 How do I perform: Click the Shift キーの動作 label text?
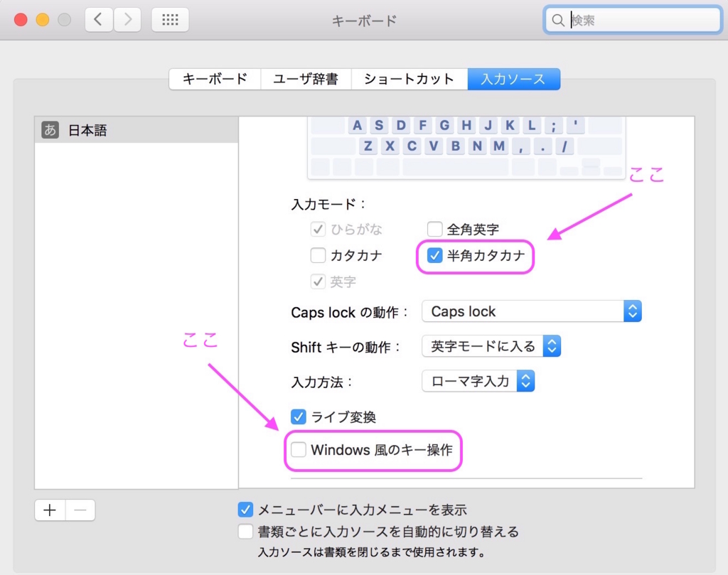(x=346, y=347)
